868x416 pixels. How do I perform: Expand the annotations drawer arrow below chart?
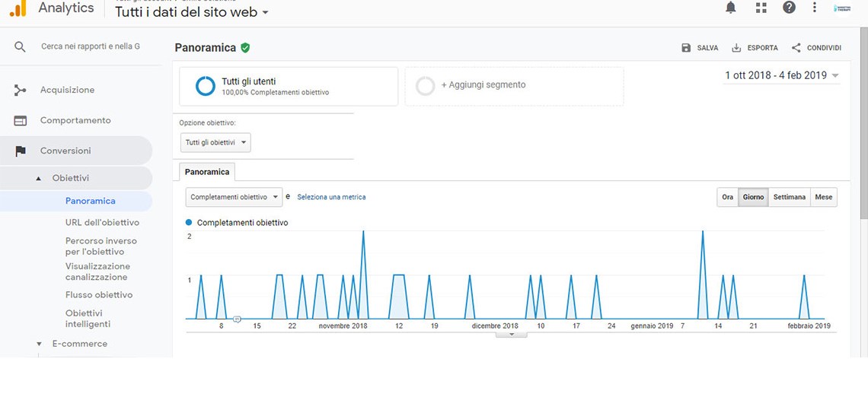click(511, 334)
